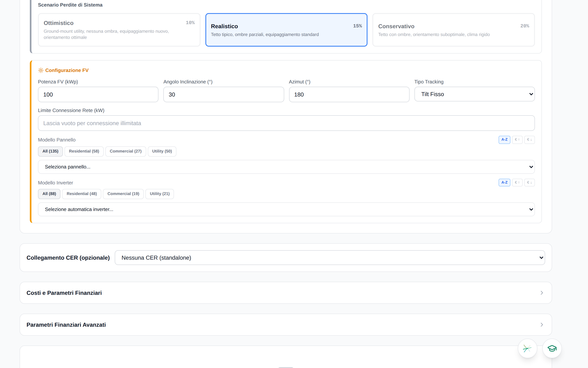Click the Scenario Perdite di Sistema heading
The height and width of the screenshot is (368, 588).
pyautogui.click(x=70, y=5)
